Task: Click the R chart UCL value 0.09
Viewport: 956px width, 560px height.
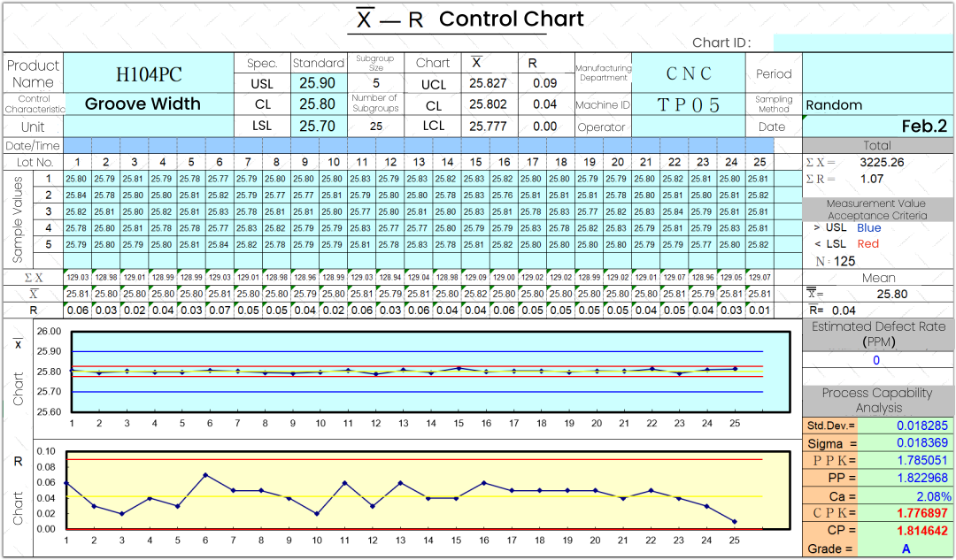Action: (544, 83)
